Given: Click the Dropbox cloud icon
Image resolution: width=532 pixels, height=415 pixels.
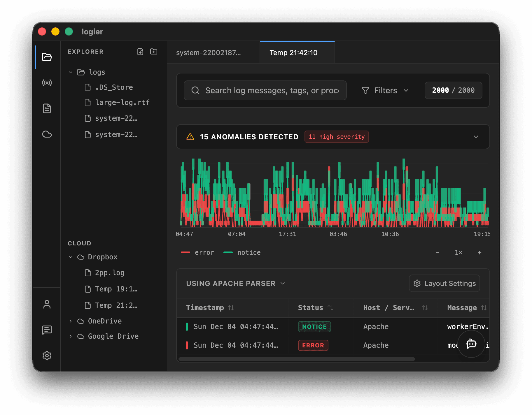Looking at the screenshot, I should [81, 257].
